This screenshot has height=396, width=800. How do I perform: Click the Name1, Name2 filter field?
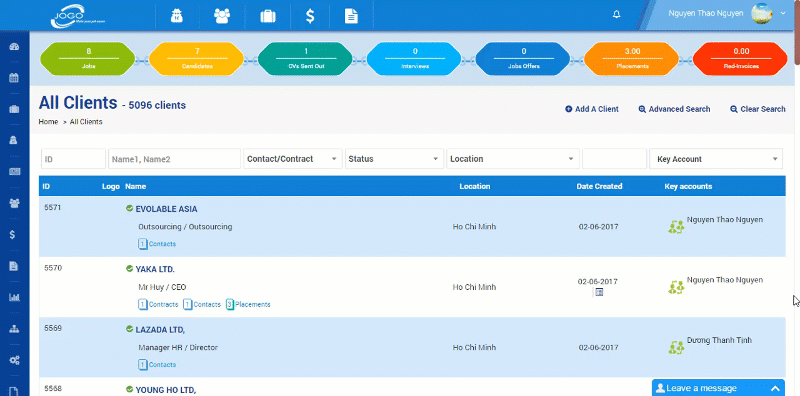pos(174,159)
